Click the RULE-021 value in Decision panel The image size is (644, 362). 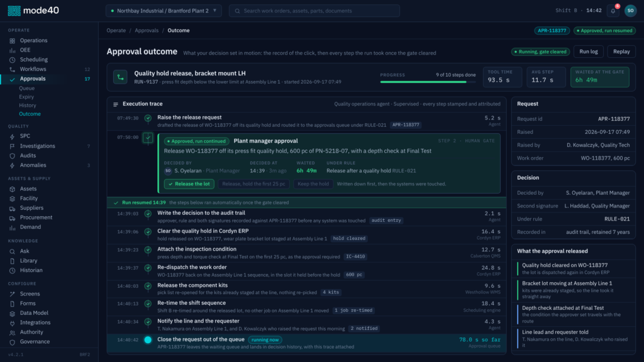[x=617, y=219]
